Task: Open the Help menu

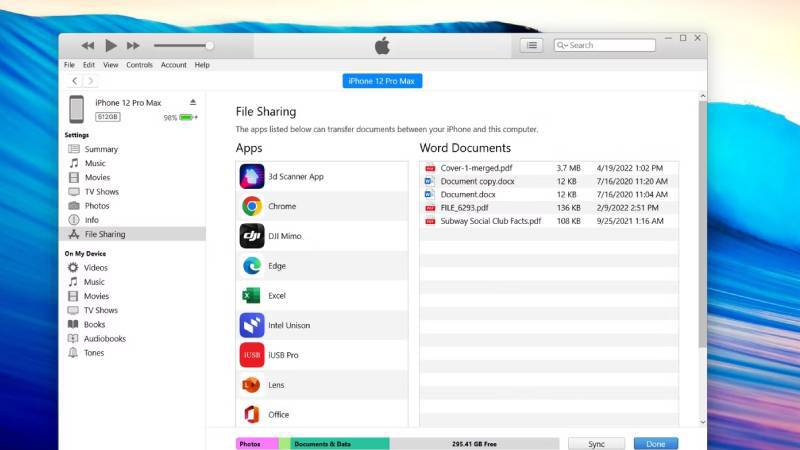Action: [x=202, y=65]
